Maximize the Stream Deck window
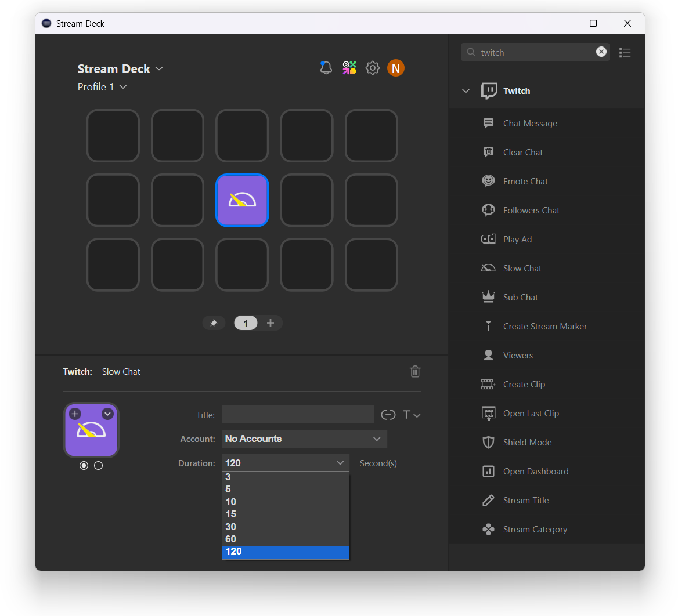This screenshot has width=678, height=616. point(593,23)
